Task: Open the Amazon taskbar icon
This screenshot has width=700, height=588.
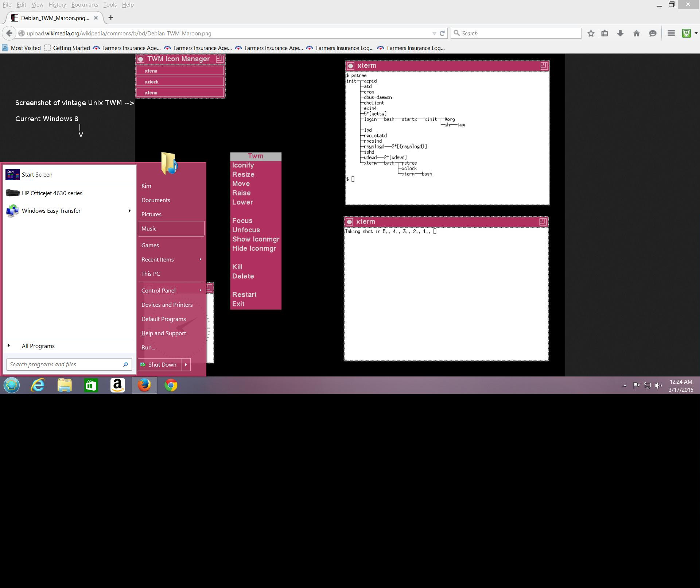Action: pos(118,385)
